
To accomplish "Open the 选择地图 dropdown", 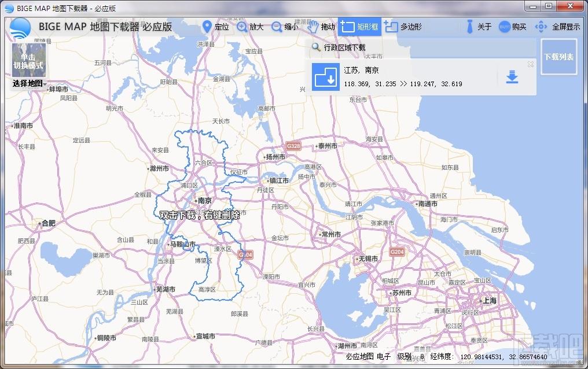I will coord(30,83).
